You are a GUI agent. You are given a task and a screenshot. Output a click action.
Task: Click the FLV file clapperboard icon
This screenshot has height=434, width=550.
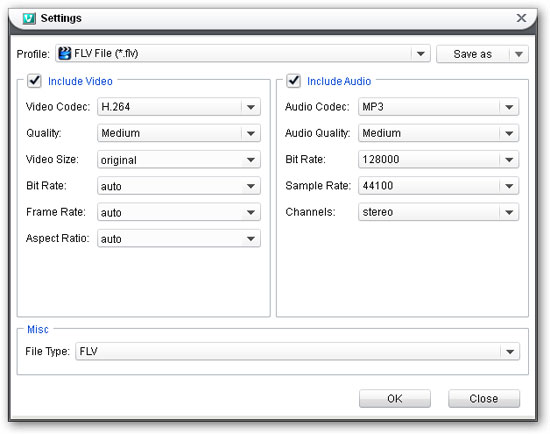(65, 54)
